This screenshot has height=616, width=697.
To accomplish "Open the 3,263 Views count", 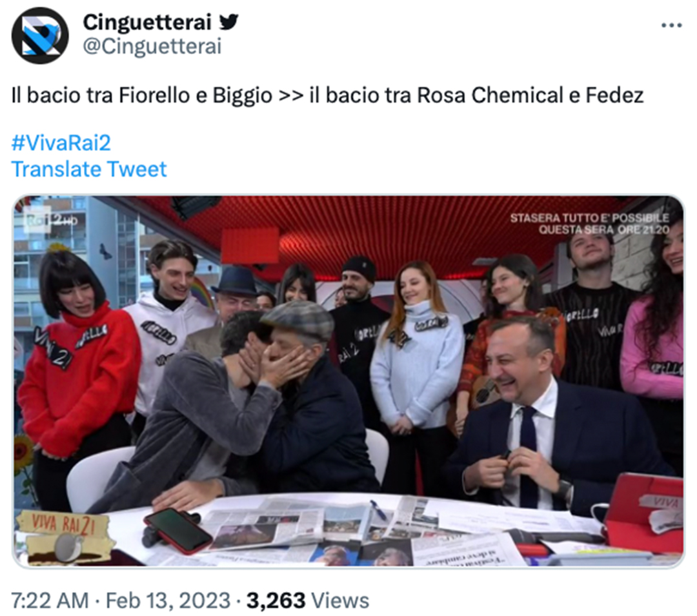I will tap(308, 601).
